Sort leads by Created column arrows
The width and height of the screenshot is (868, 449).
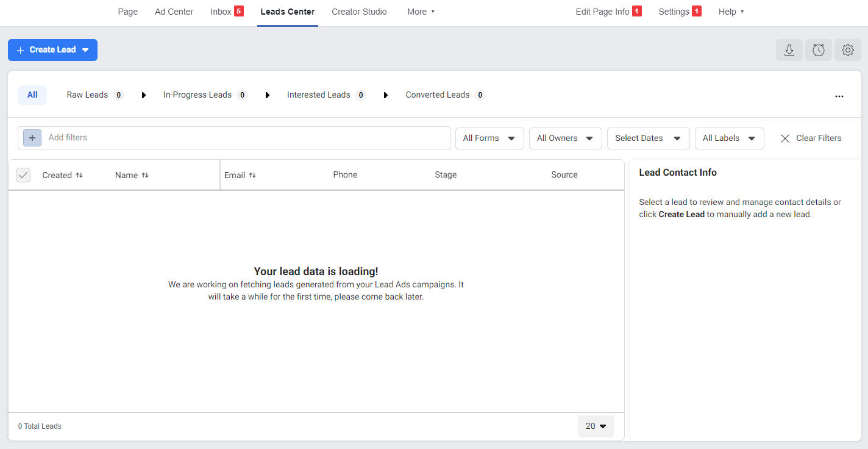[79, 175]
